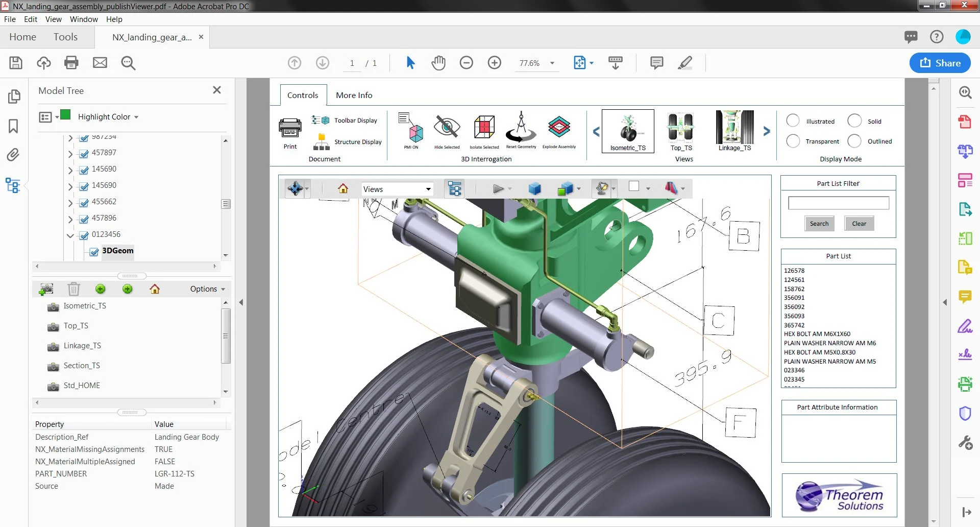This screenshot has height=527, width=980.
Task: Select the Outlined display mode
Action: point(854,141)
